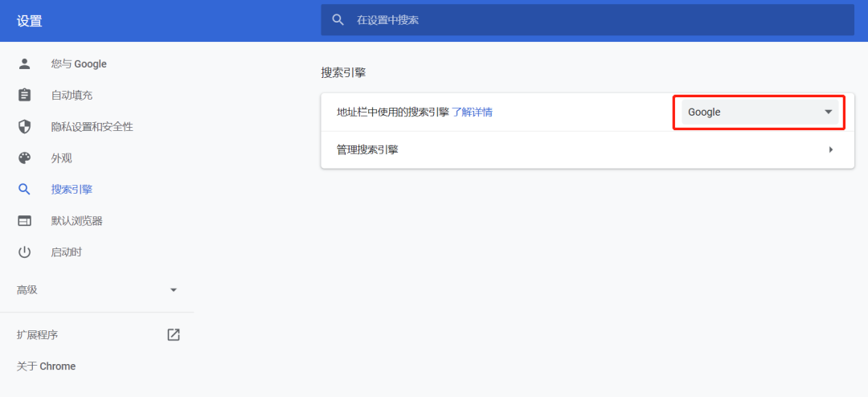Click the shield icon for 隐私设置和安全性
The height and width of the screenshot is (397, 868).
(24, 127)
